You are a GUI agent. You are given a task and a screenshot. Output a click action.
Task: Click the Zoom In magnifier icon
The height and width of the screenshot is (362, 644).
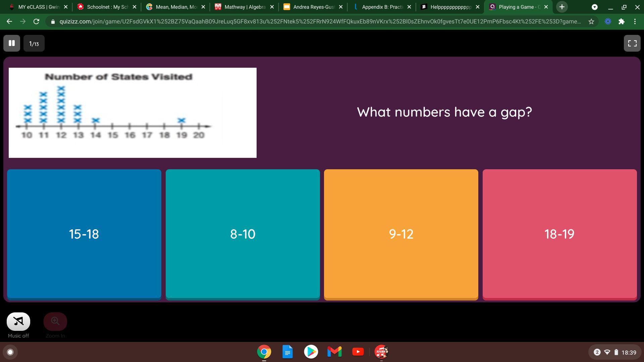click(55, 321)
